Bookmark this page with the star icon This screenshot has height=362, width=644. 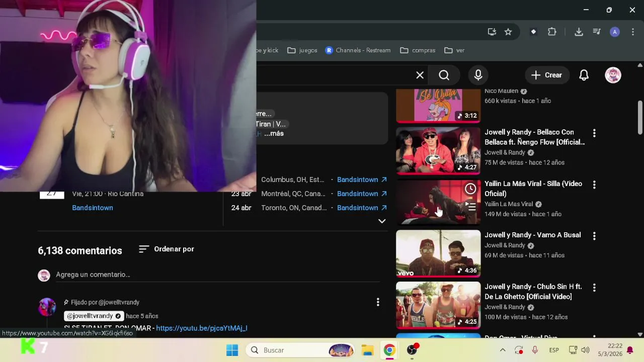[508, 32]
